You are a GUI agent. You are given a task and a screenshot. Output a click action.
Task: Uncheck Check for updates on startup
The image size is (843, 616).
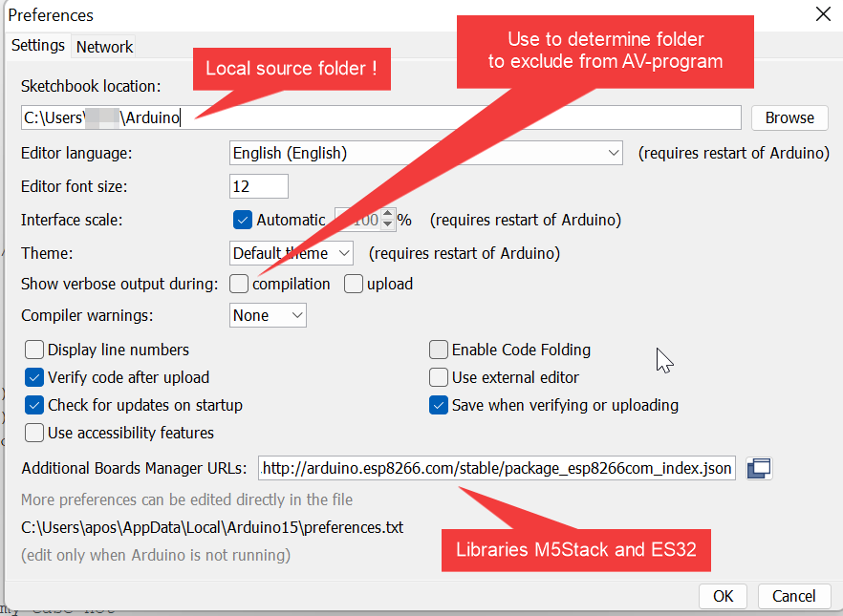[x=33, y=405]
